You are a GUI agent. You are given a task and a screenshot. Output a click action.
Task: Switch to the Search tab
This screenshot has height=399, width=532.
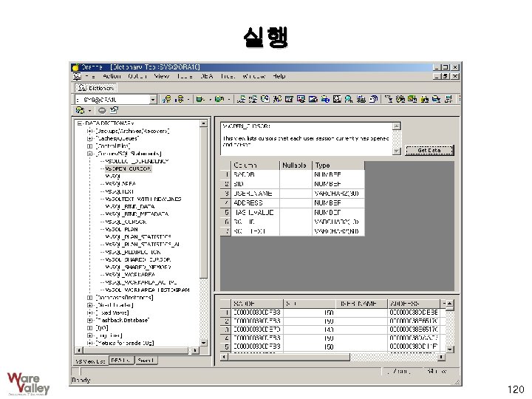146,361
